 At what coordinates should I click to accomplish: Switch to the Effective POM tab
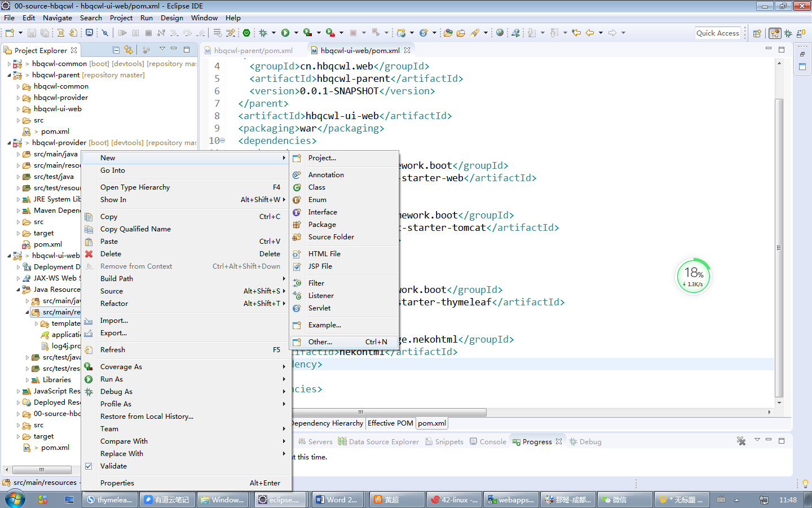(x=390, y=423)
